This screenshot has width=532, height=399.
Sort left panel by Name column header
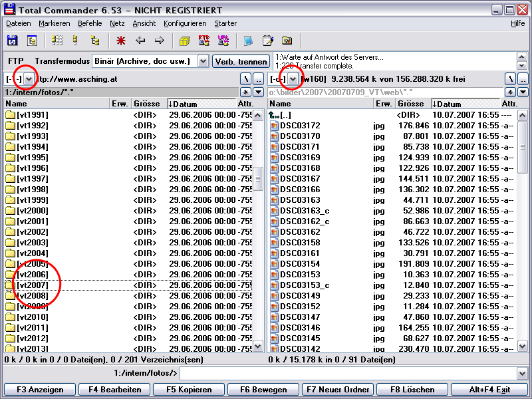57,104
